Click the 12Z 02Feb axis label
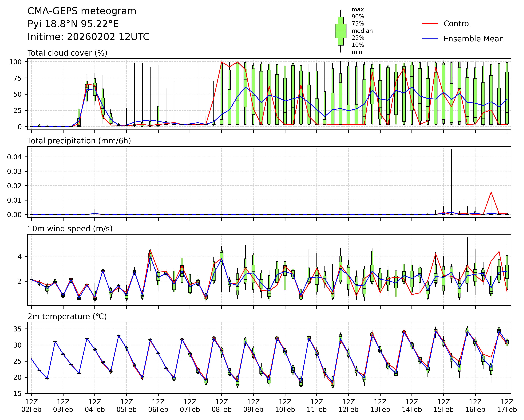This screenshot has width=524, height=420. [x=31, y=406]
